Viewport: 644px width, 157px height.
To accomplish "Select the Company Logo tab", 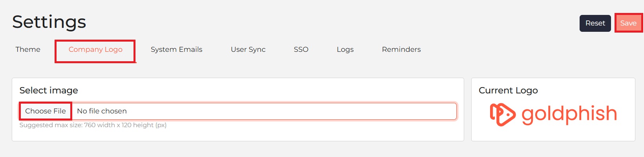I will [x=95, y=49].
